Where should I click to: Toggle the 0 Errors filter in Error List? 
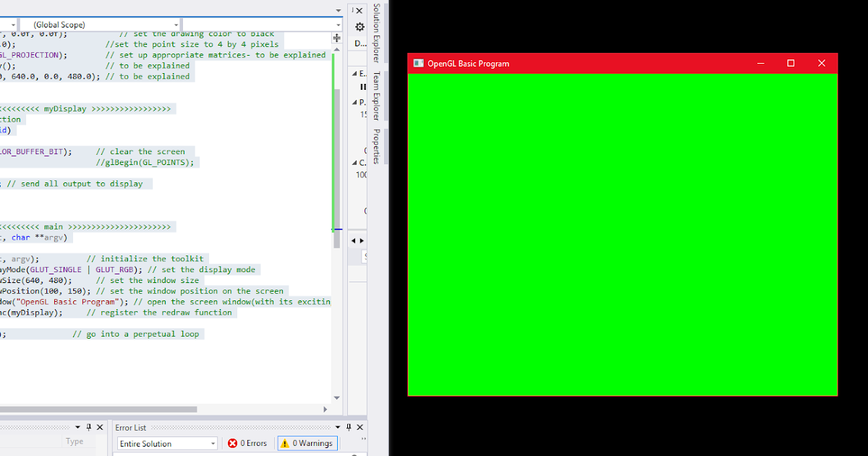[248, 443]
